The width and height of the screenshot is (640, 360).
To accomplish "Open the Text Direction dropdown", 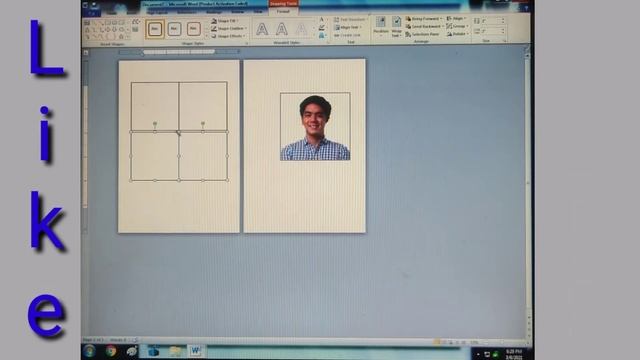I will (350, 20).
